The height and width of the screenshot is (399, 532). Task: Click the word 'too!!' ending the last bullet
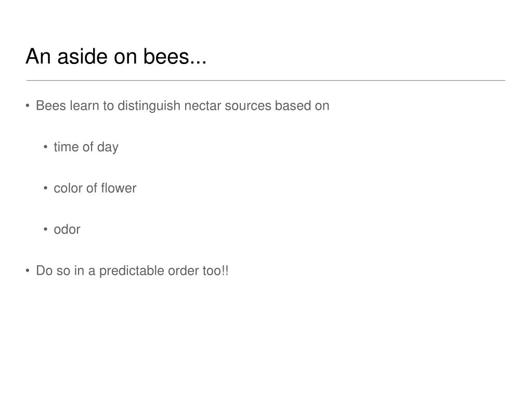(x=215, y=271)
